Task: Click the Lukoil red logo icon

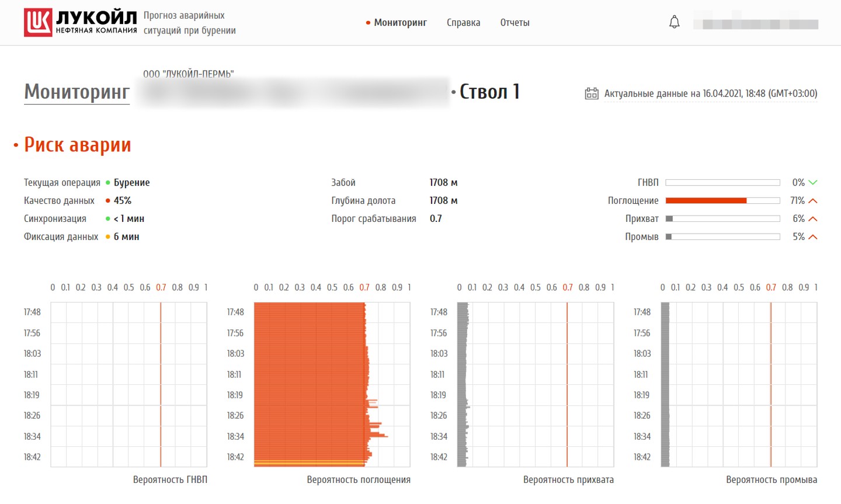Action: tap(38, 22)
